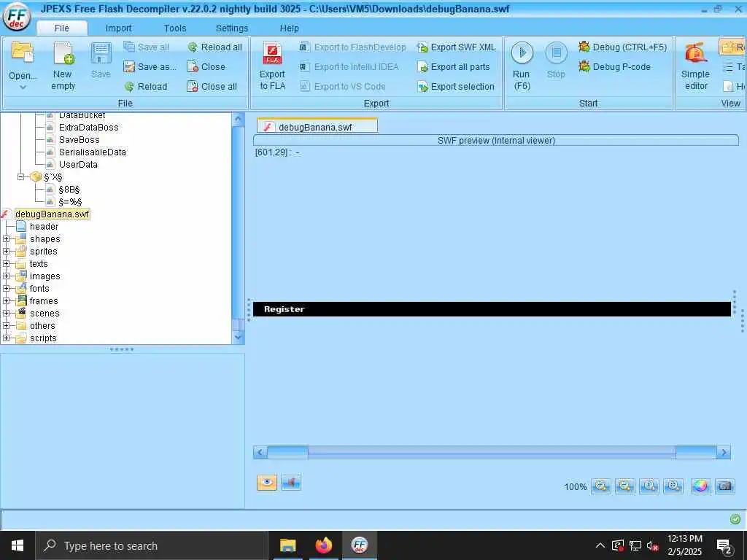Expand the frames folder
Image resolution: width=747 pixels, height=560 pixels.
[6, 300]
